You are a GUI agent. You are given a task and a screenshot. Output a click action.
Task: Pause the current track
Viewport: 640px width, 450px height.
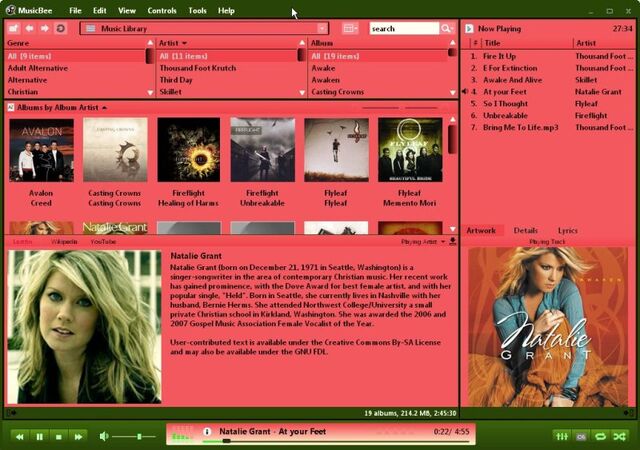click(x=40, y=437)
